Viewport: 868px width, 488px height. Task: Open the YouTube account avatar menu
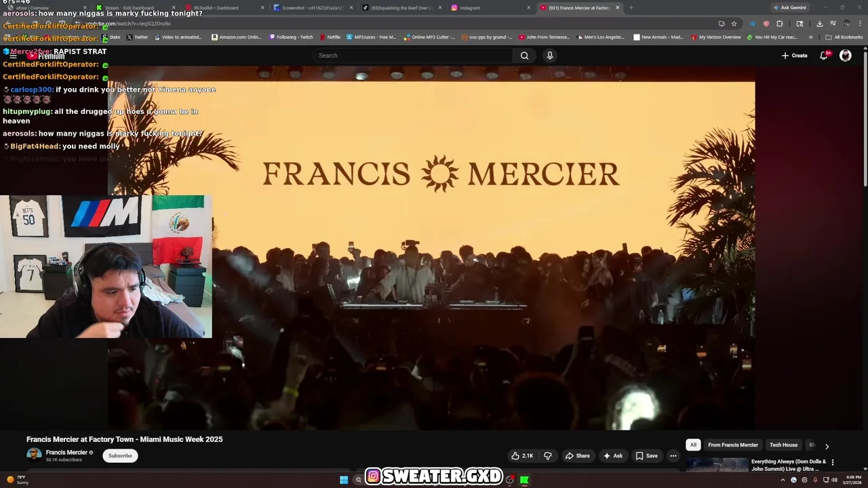coord(846,56)
